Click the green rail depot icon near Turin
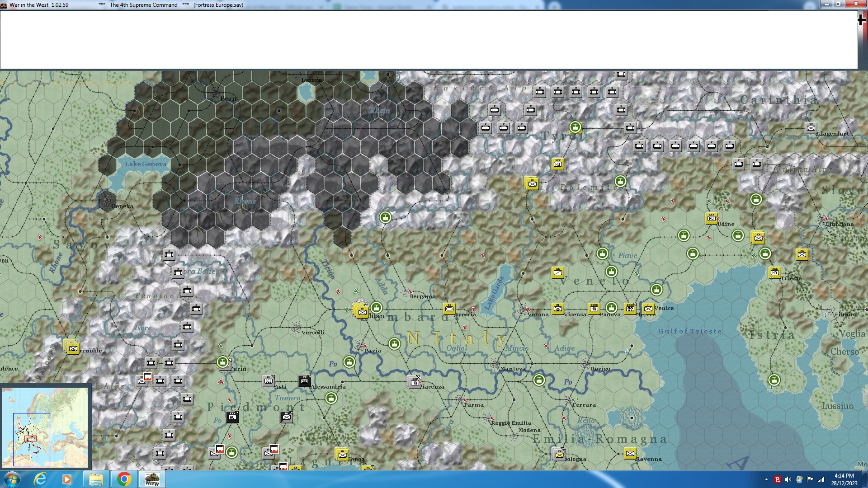This screenshot has width=868, height=488. pyautogui.click(x=222, y=362)
